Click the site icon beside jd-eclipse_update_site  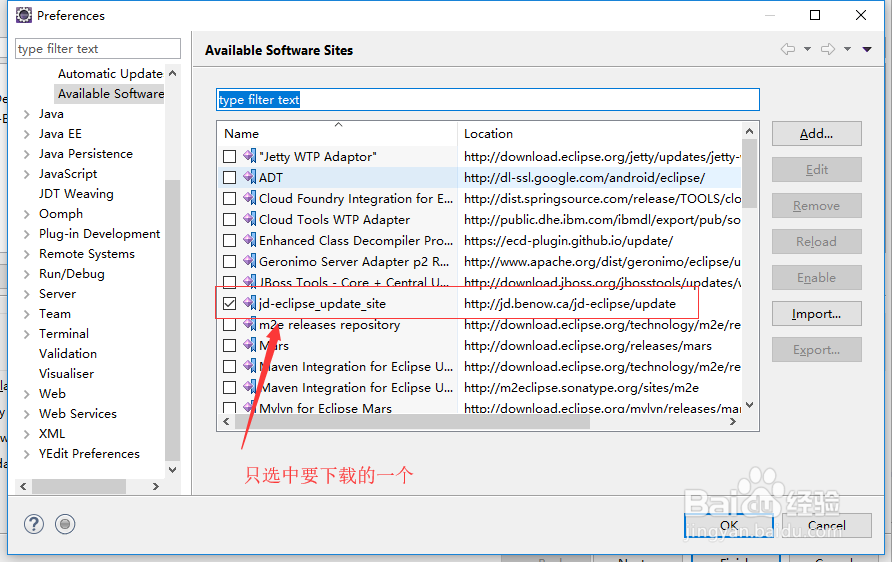tap(249, 303)
